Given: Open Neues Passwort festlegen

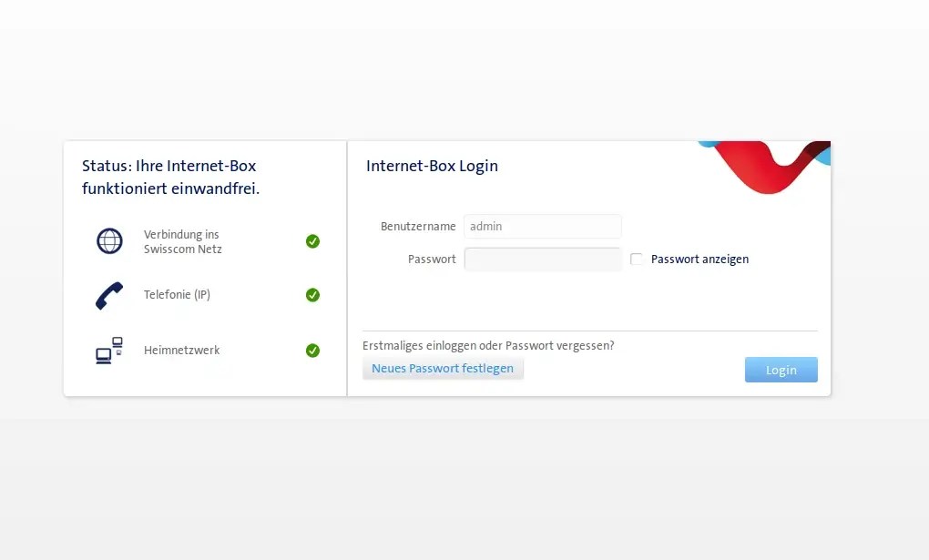Looking at the screenshot, I should click(x=443, y=368).
